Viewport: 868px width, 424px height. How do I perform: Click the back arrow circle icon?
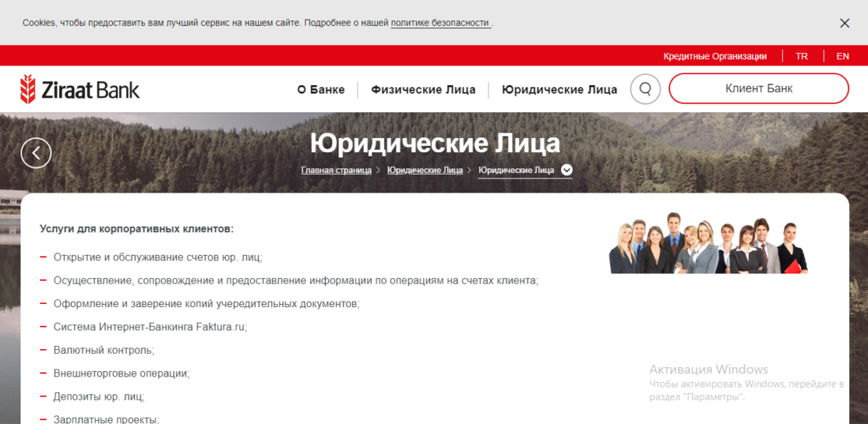coord(36,152)
